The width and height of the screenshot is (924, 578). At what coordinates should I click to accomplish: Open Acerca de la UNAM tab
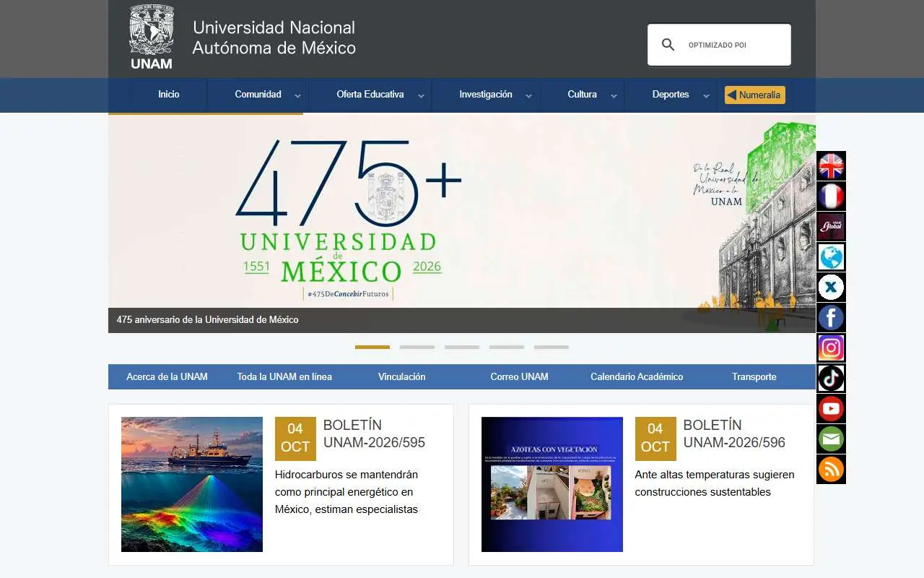(167, 376)
